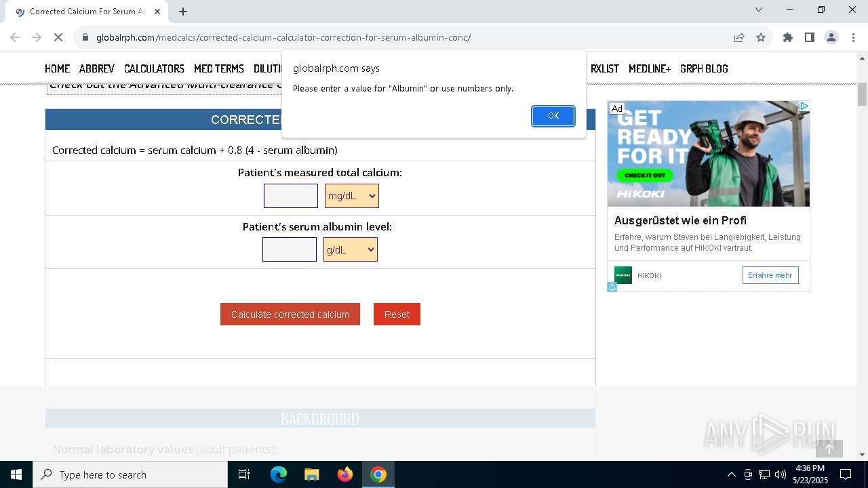This screenshot has height=488, width=868.
Task: Launch Firefox from taskbar
Action: [345, 474]
